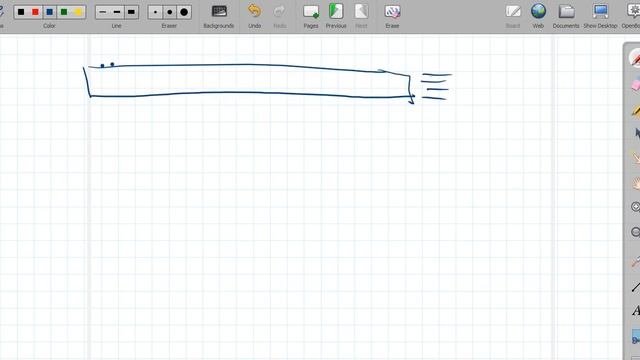Open the OpenBoard menu
Viewport: 640px width, 360px height.
[x=632, y=16]
